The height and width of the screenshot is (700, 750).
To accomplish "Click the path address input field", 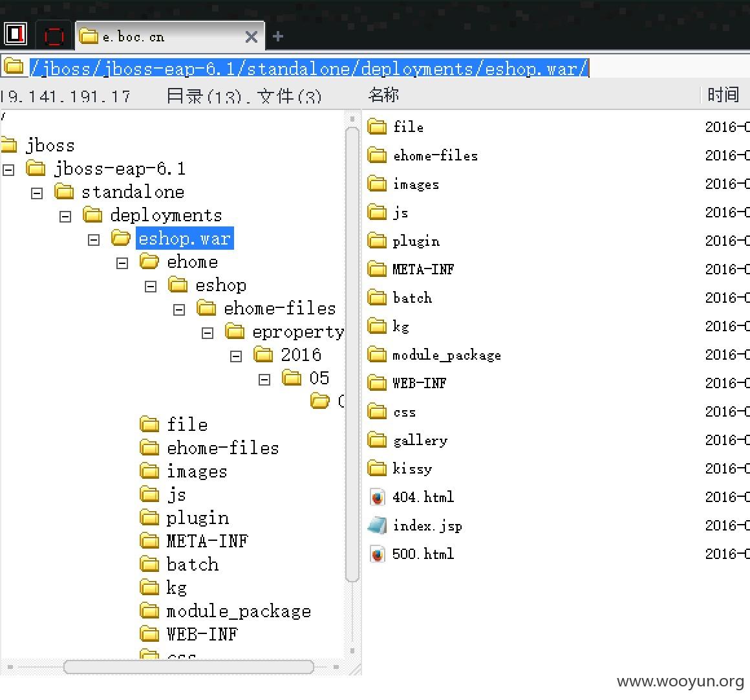I will (x=387, y=69).
